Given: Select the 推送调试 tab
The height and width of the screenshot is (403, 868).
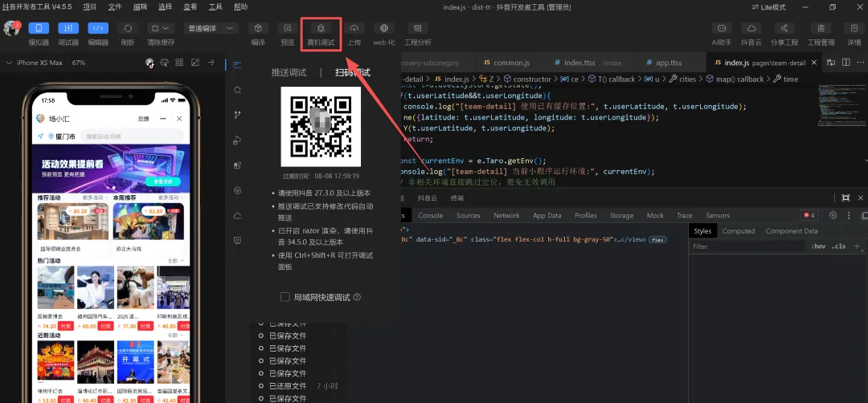Looking at the screenshot, I should coord(289,72).
